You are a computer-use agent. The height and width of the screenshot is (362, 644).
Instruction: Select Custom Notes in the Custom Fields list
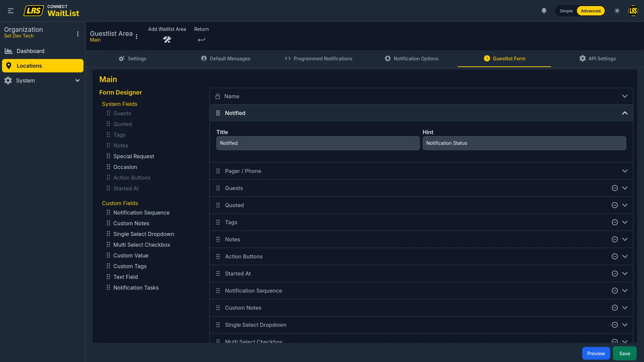coord(131,223)
